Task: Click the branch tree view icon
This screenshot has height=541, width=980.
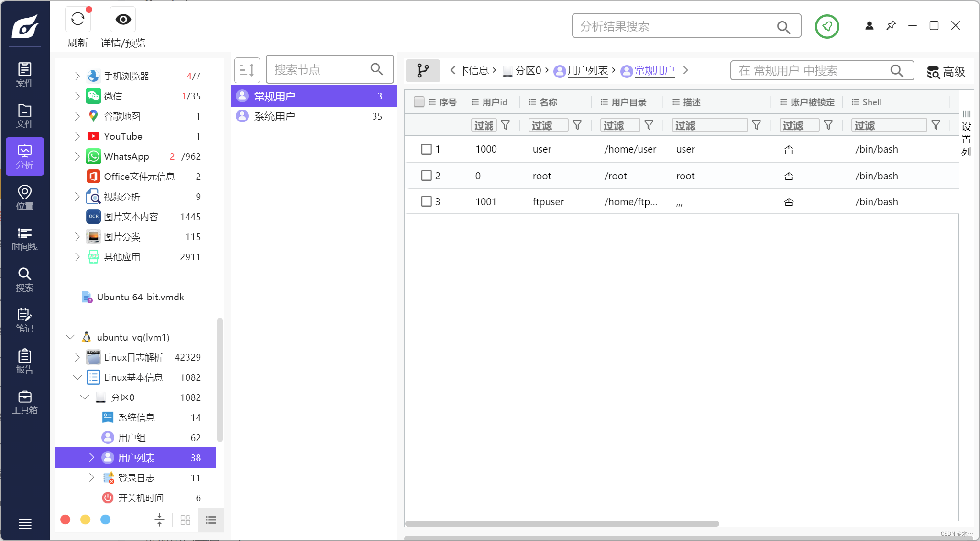Action: [423, 71]
